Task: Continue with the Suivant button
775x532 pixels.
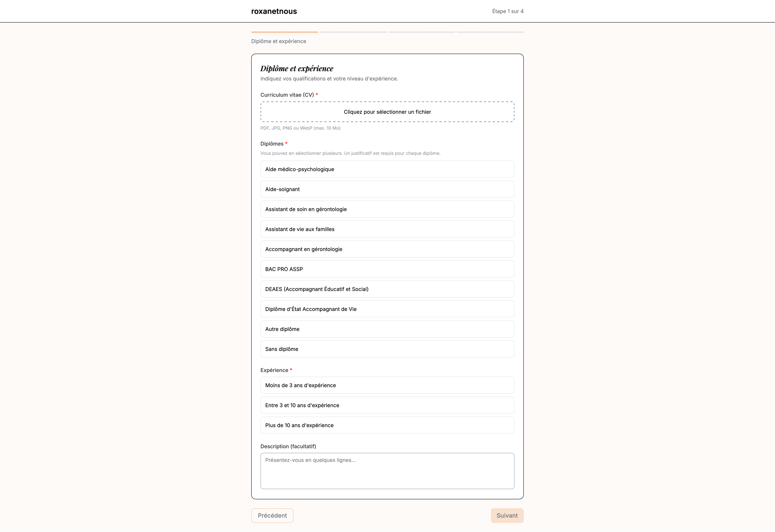Action: [507, 516]
